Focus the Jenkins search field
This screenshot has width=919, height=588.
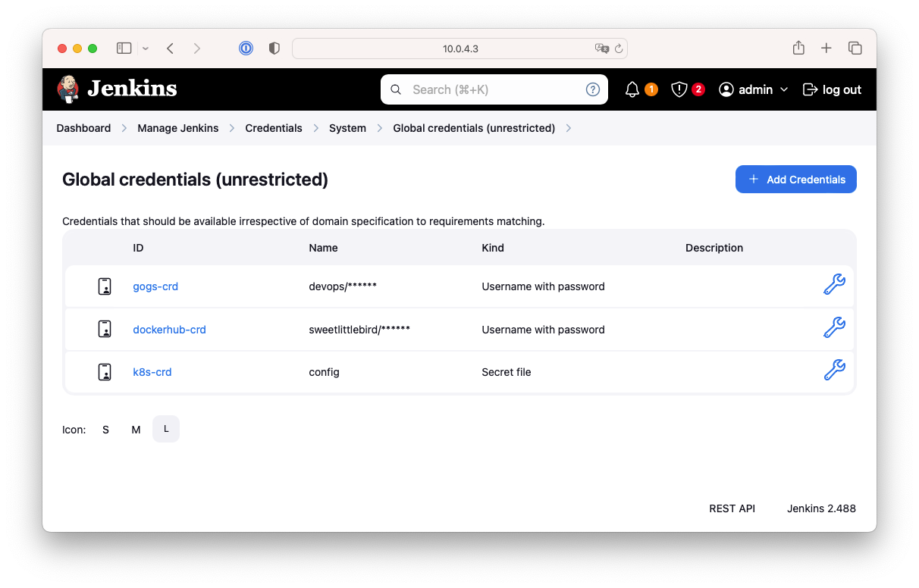coord(494,89)
